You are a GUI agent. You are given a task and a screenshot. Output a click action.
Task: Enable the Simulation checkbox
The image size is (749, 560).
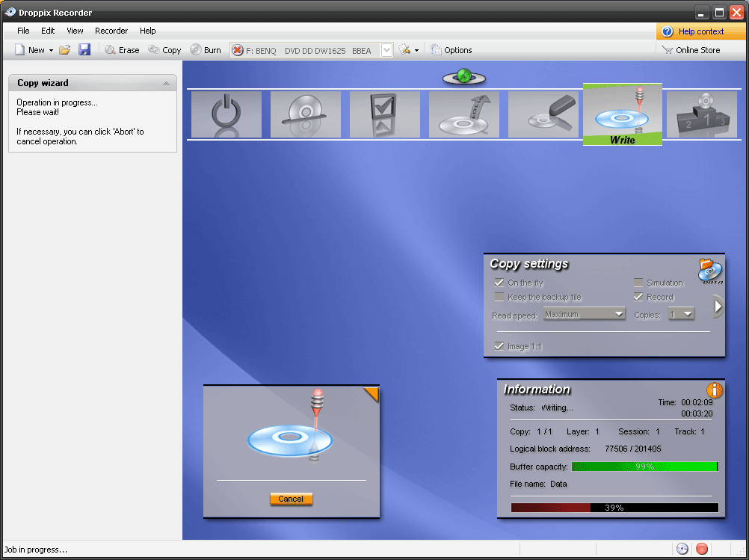638,283
